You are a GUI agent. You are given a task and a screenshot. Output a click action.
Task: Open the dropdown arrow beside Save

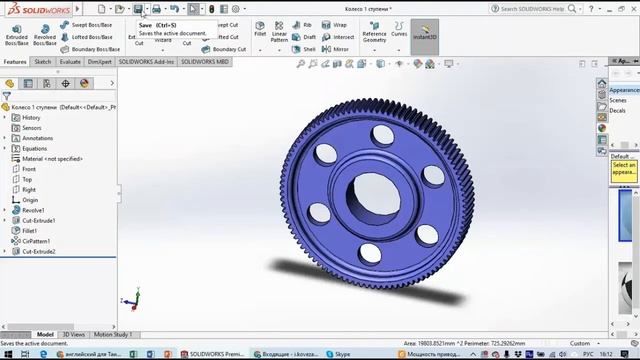click(147, 9)
